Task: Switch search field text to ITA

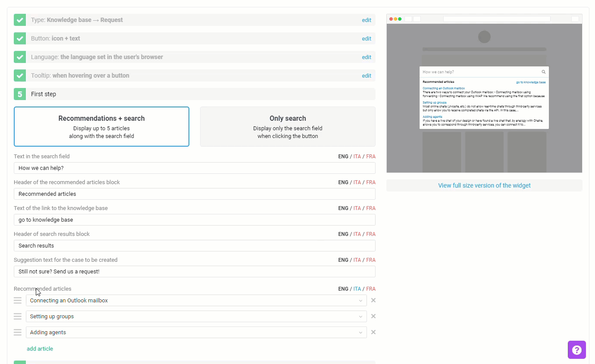Action: 357,157
